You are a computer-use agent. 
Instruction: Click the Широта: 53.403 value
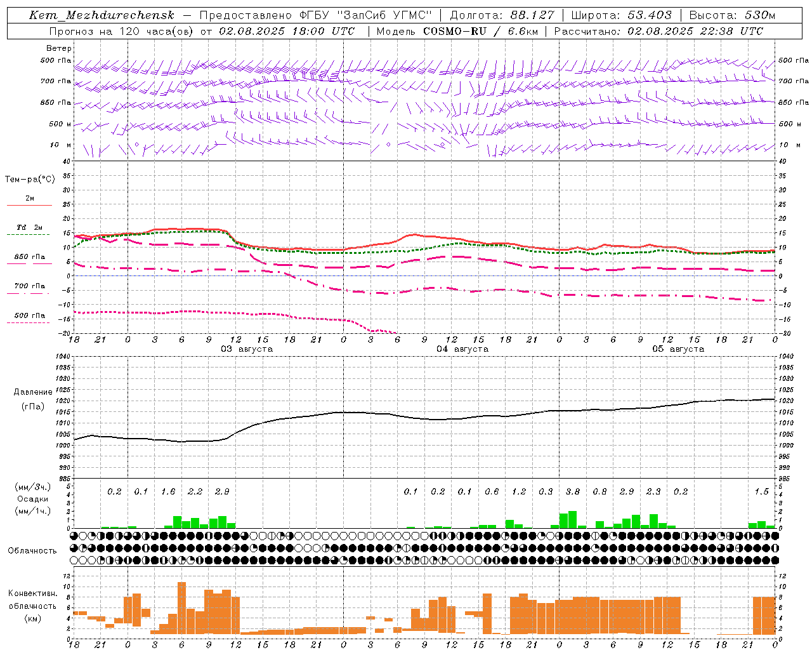pos(621,15)
